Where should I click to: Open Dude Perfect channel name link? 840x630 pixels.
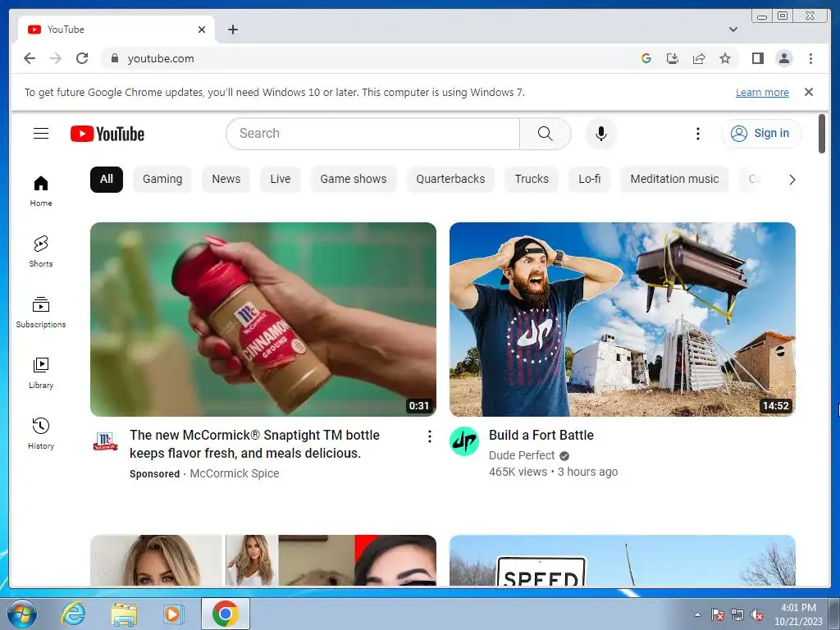pos(521,455)
